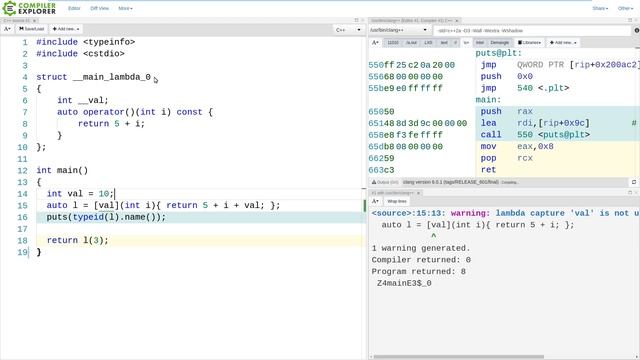Click line 1 '#include <typeinfo>'
Viewport: 640px width, 360px height.
86,42
